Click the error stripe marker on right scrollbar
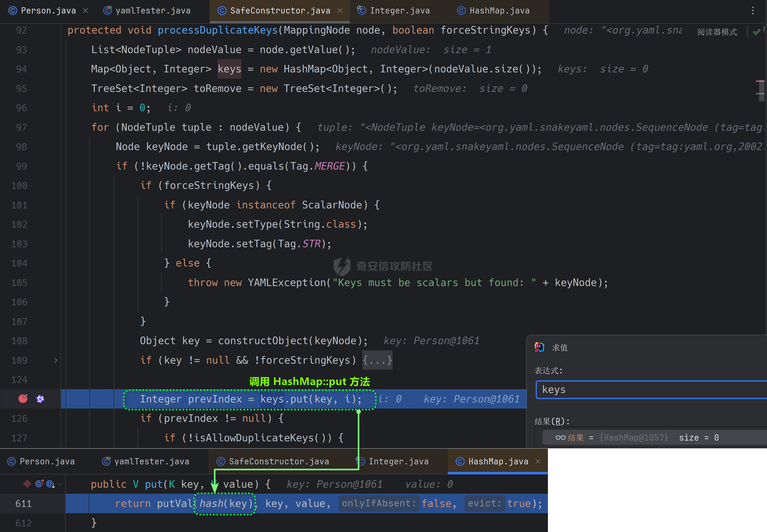 (x=760, y=81)
